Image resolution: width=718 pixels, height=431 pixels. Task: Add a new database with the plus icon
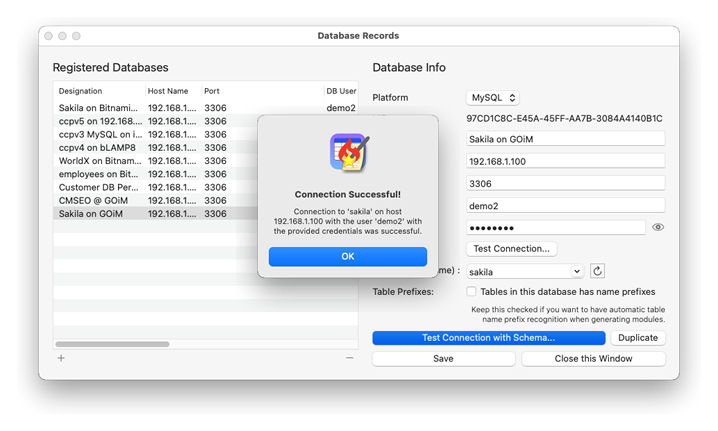point(61,358)
